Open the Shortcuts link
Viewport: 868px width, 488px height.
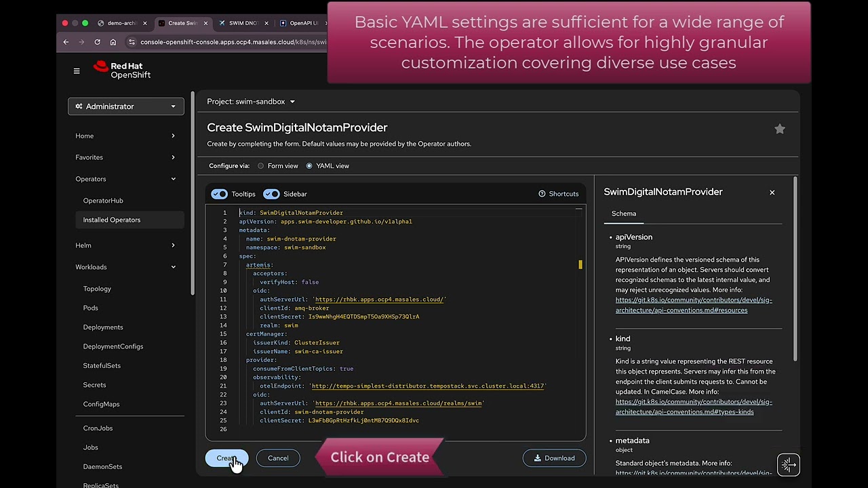[558, 194]
